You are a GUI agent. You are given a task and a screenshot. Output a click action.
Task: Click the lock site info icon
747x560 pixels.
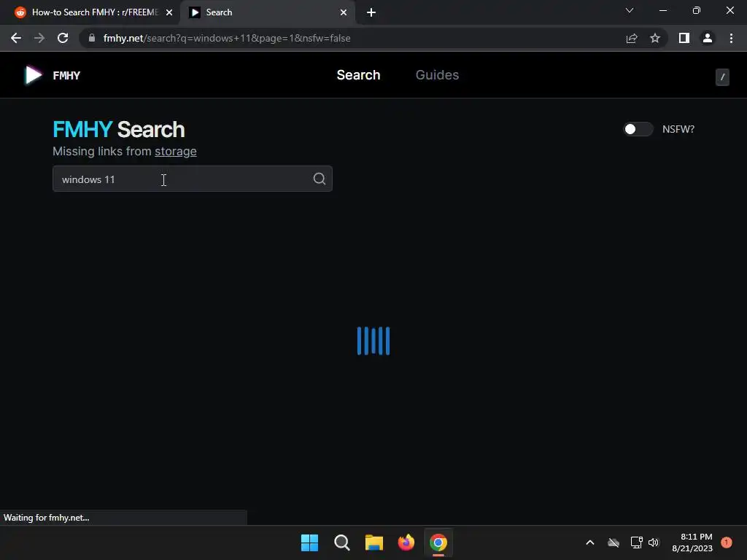pyautogui.click(x=92, y=38)
